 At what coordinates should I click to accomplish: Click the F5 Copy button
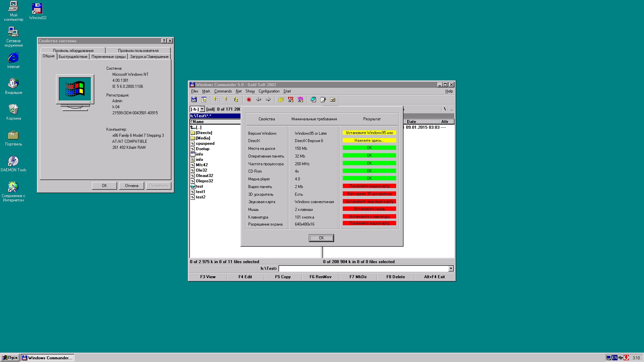click(283, 277)
